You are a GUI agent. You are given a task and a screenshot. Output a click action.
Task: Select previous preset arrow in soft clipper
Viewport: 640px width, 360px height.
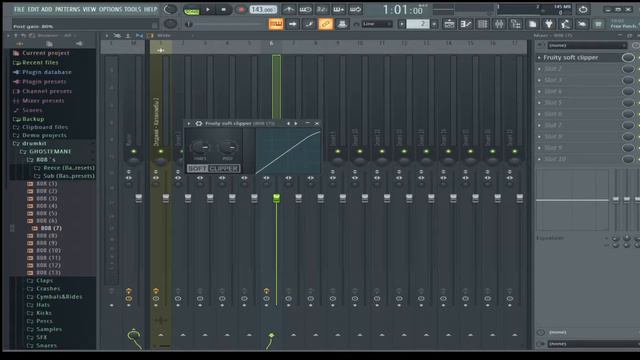288,123
